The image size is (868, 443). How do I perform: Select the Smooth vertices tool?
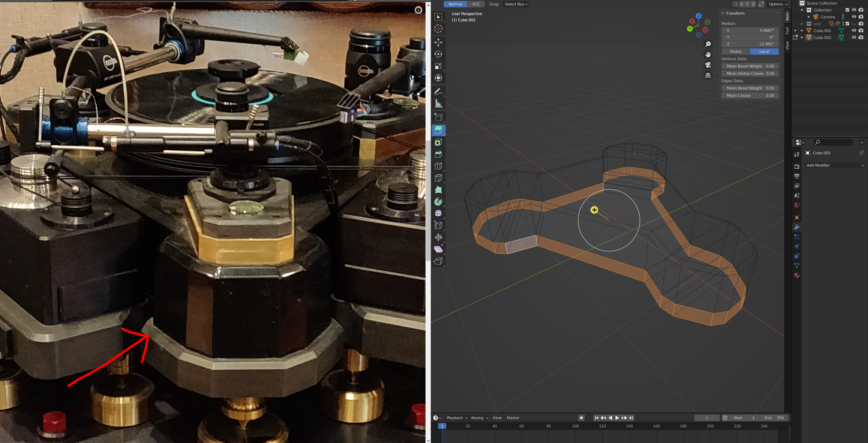tap(438, 213)
